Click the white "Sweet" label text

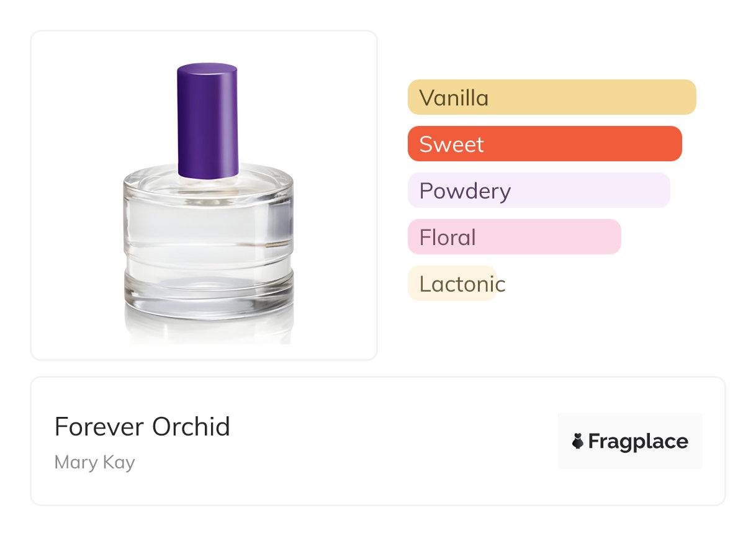click(451, 144)
